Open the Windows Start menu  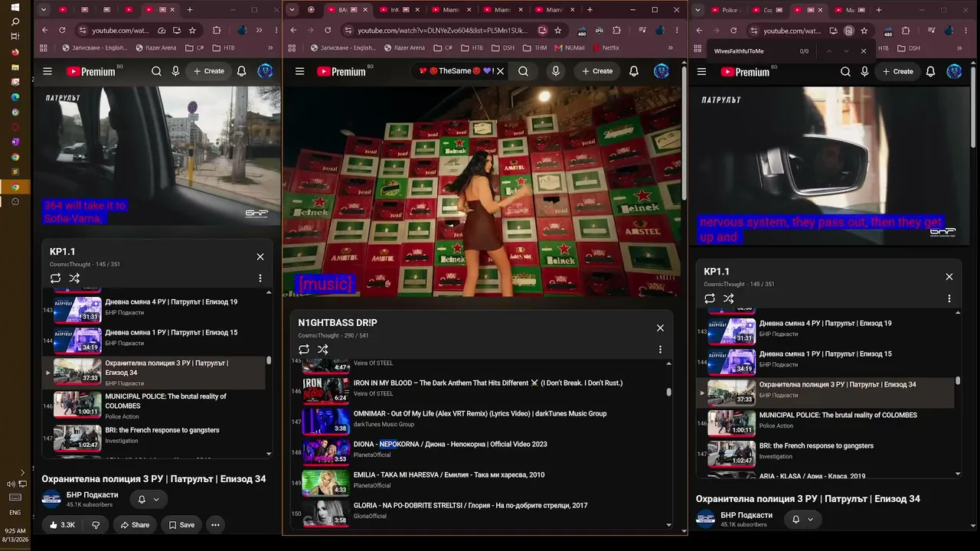point(15,8)
